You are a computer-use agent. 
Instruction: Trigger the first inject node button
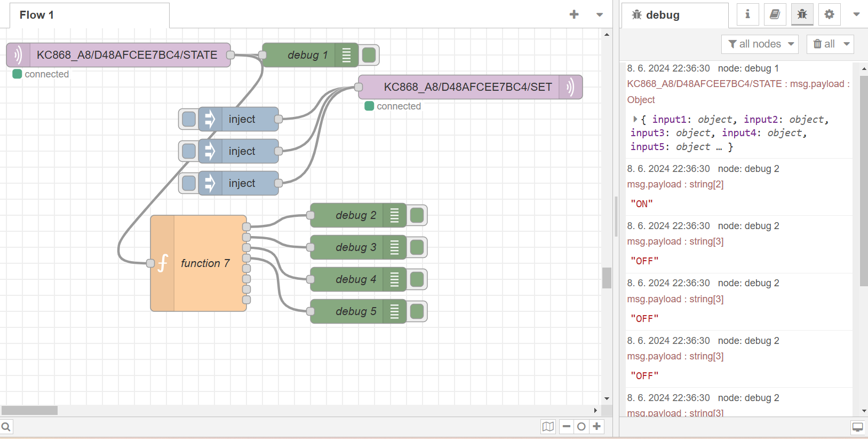[188, 119]
